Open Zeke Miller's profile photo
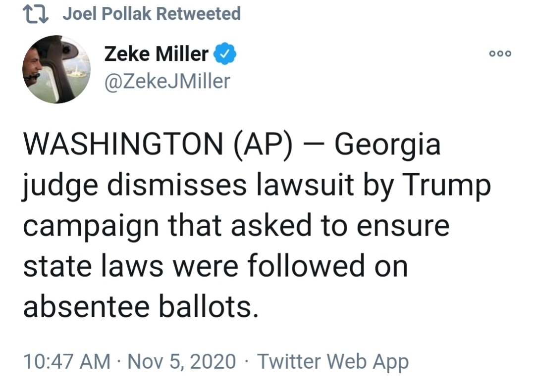Viewport: 535px width, 392px height. [56, 69]
